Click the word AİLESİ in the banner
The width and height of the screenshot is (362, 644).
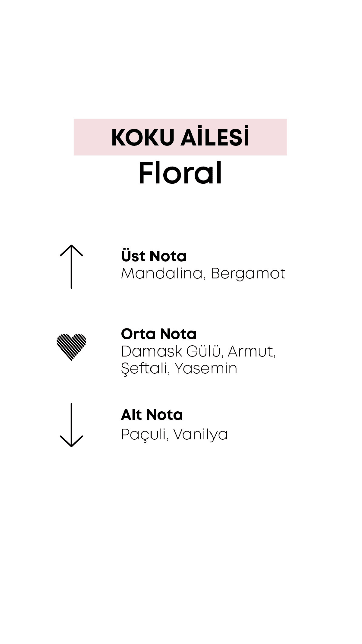pyautogui.click(x=215, y=136)
